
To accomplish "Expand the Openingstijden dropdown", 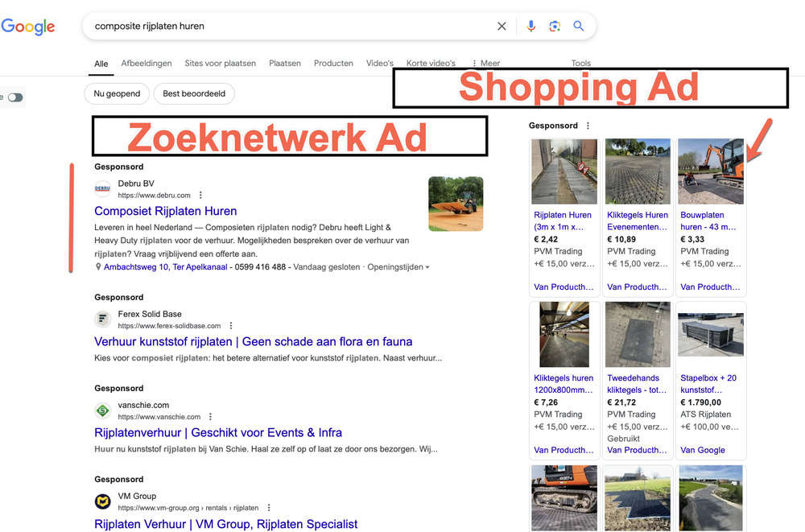I will 398,267.
